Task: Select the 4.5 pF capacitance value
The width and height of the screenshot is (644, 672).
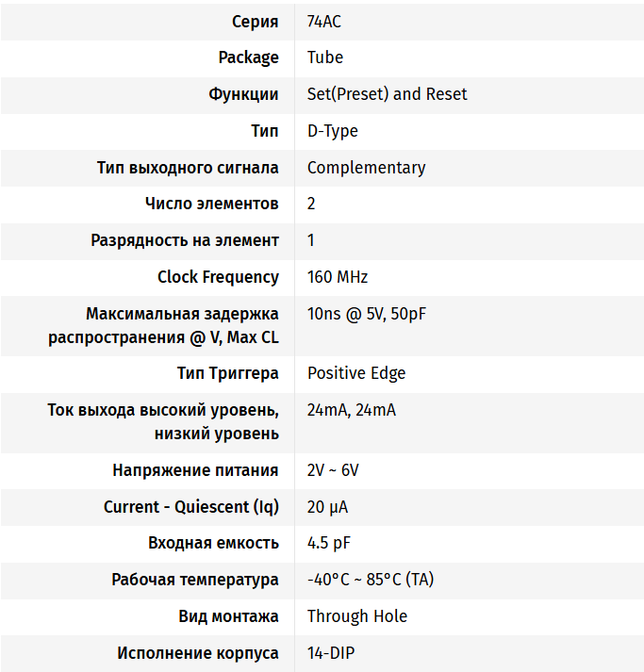Action: click(329, 543)
